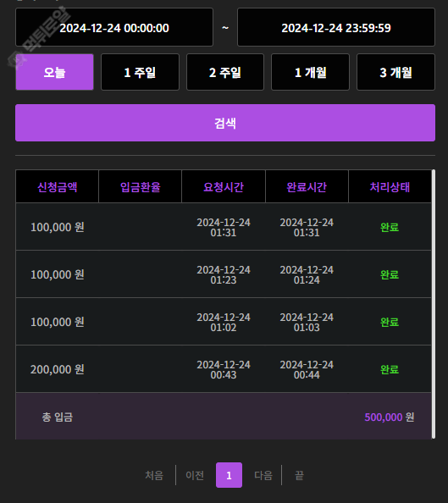Screen dimensions: 448x503
Task: Click the end date field 2024-12-24 23:59:59
Action: (336, 28)
